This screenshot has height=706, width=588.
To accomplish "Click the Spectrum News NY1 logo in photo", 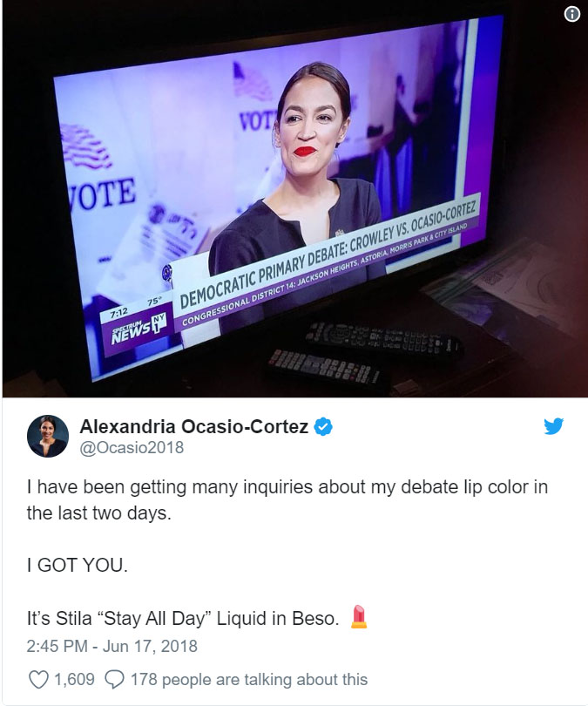I will click(139, 331).
